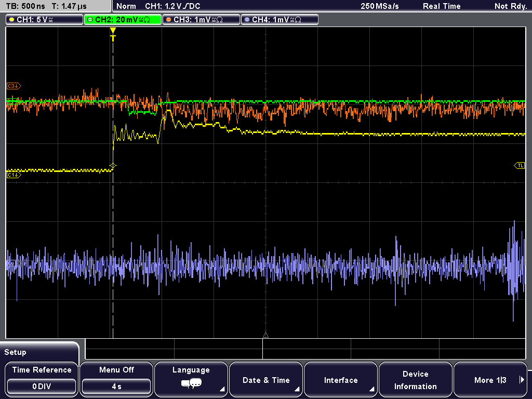Open the Menu Off setting
532x399 pixels.
point(116,379)
